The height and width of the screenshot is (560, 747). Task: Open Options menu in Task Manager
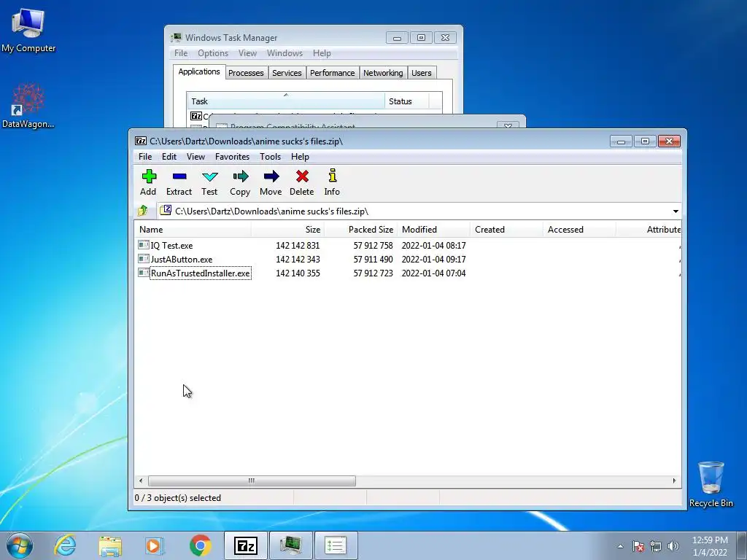[x=213, y=53]
